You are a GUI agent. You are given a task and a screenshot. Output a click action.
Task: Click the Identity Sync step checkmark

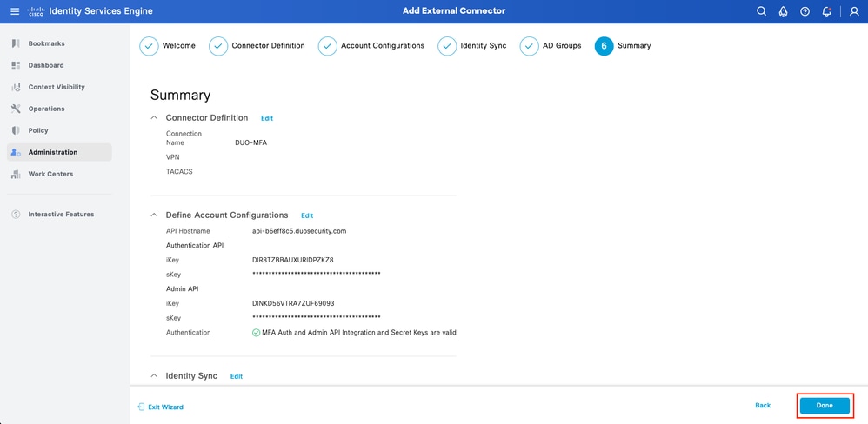tap(447, 46)
